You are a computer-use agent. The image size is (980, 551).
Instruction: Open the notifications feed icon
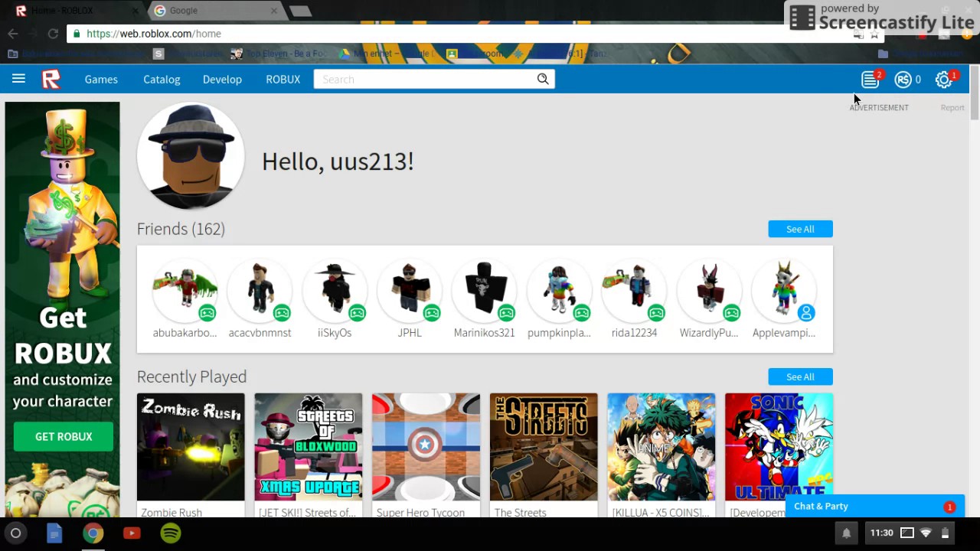(x=871, y=80)
